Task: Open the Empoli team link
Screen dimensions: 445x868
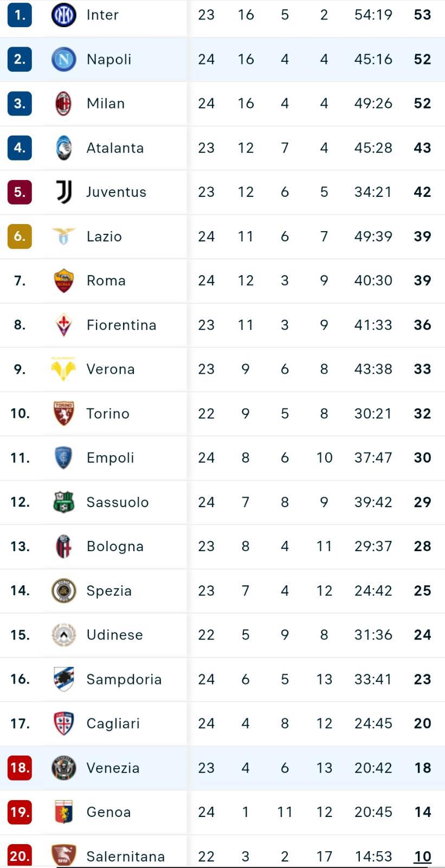Action: [110, 458]
